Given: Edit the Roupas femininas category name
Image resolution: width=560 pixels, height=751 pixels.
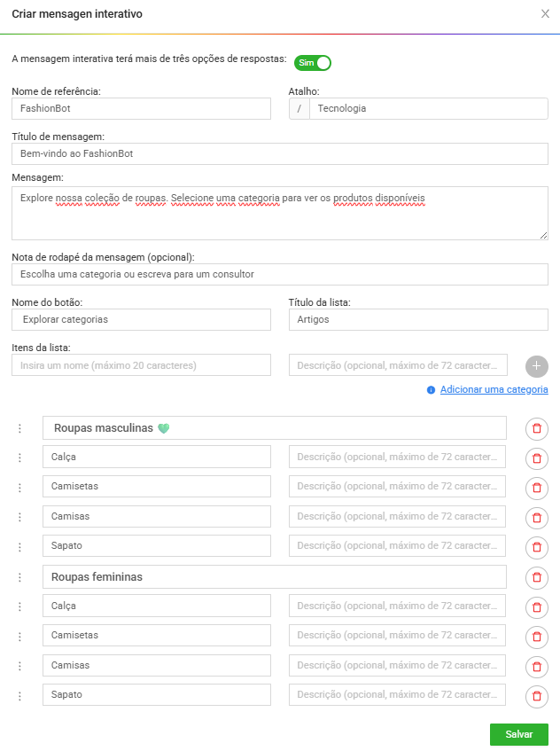Looking at the screenshot, I should coord(275,577).
